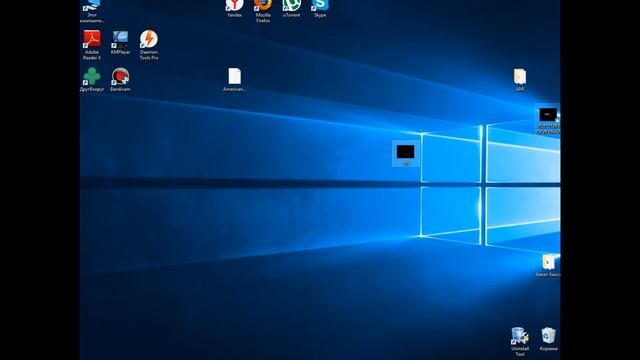The width and height of the screenshot is (640, 360).
Task: Select the uTorrent desktop shortcut
Action: [x=291, y=8]
